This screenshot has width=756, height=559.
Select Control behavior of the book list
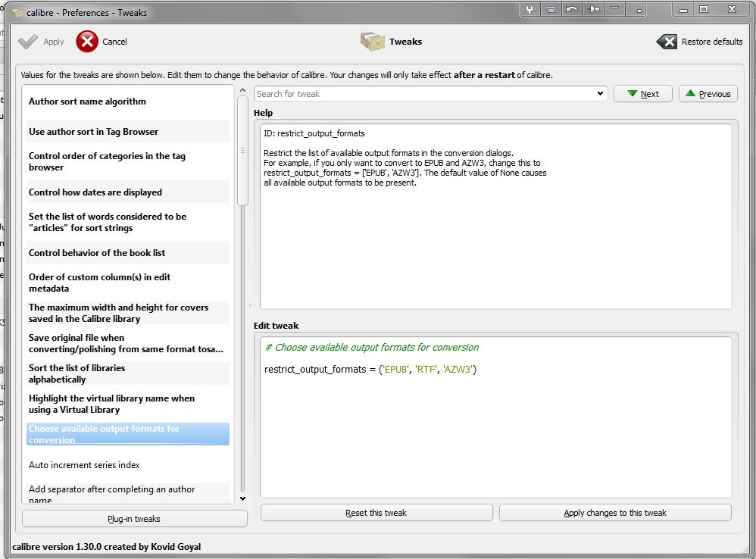coord(128,252)
